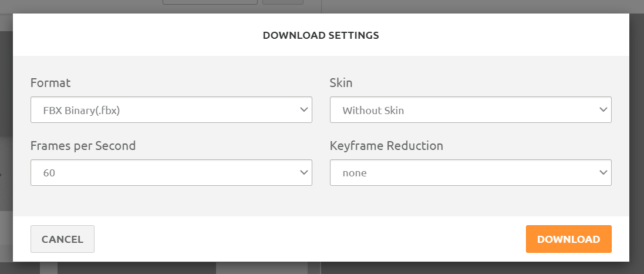Click the DOWNLOAD SETTINGS dialog title
Image resolution: width=644 pixels, height=274 pixels.
[321, 35]
